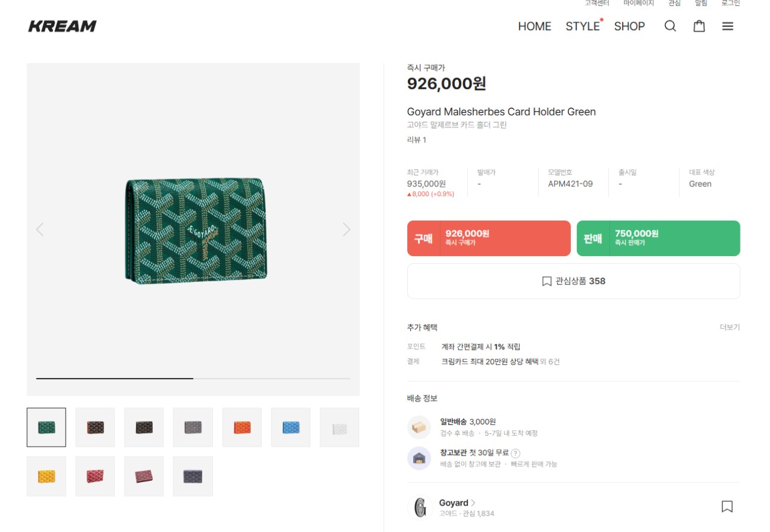The image size is (770, 532).
Task: Click the green 판매 750,000원 button
Action: coord(658,238)
